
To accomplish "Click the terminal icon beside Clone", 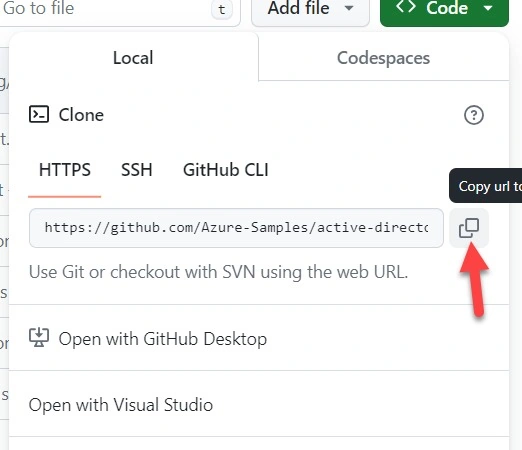I will click(x=39, y=115).
